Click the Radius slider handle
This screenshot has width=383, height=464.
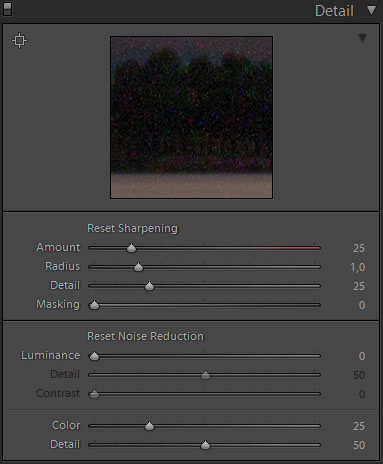click(x=138, y=267)
